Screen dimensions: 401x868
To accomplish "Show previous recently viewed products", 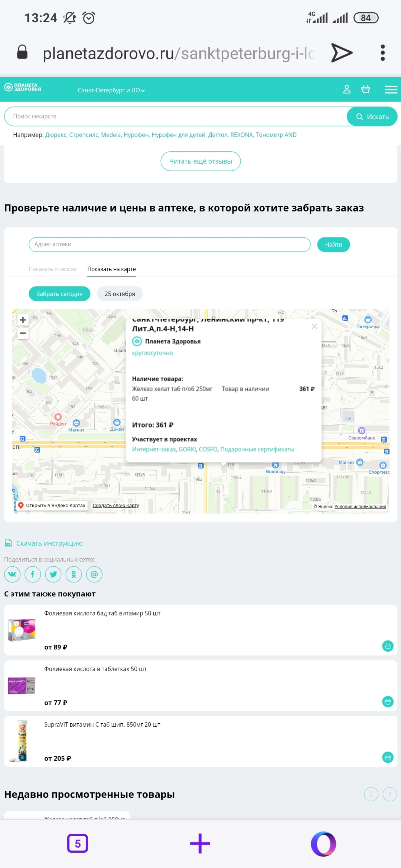I will click(x=371, y=794).
